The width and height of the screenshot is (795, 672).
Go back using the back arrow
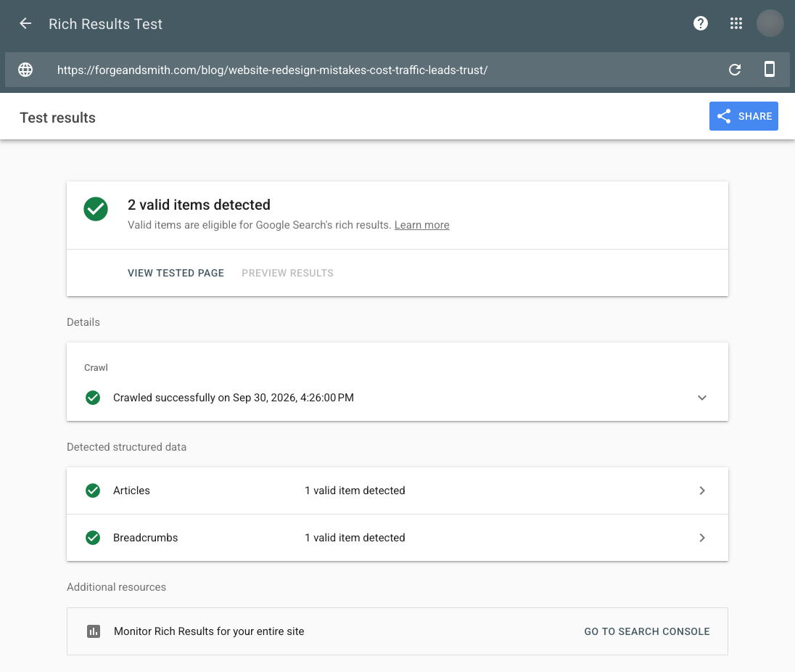[x=25, y=24]
